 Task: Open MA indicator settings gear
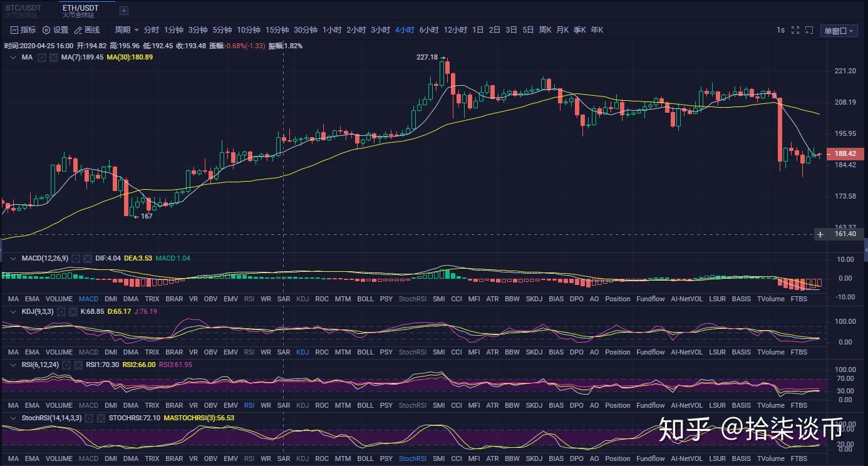(x=42, y=57)
